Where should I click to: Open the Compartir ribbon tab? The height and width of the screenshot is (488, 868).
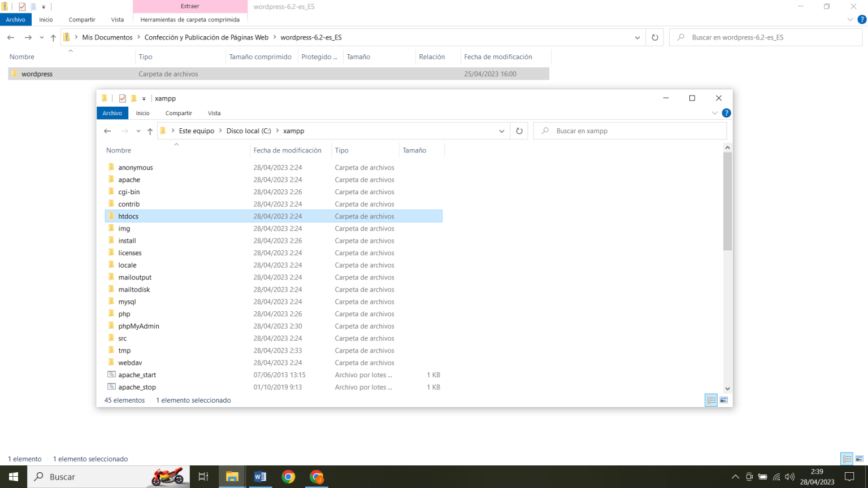click(179, 113)
